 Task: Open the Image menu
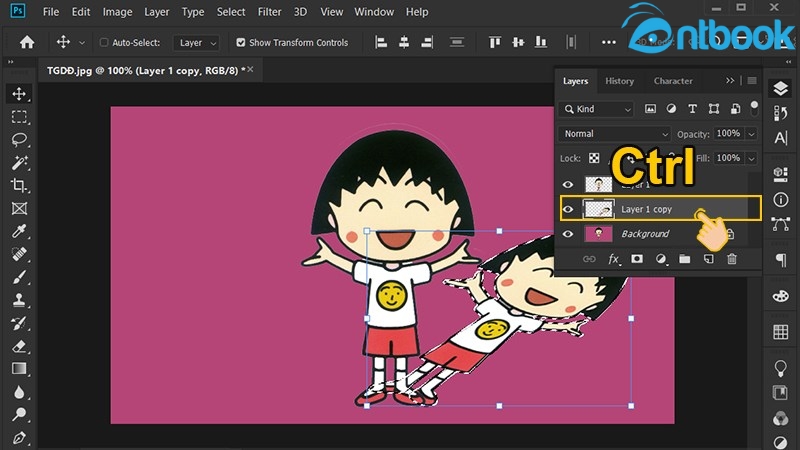117,12
